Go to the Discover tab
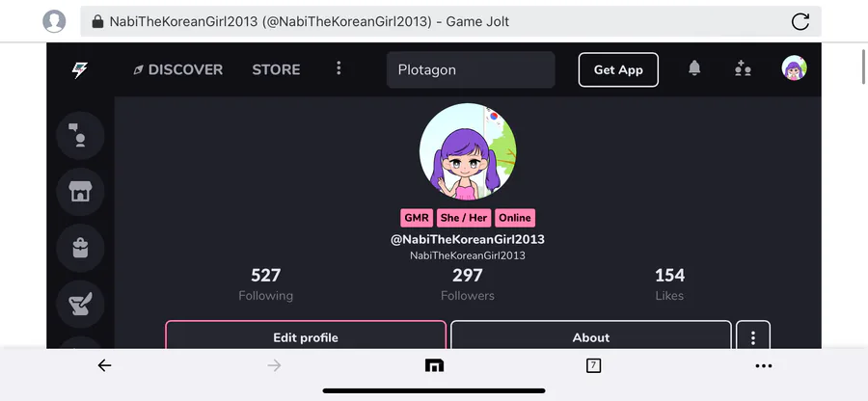This screenshot has height=401, width=868. (178, 69)
